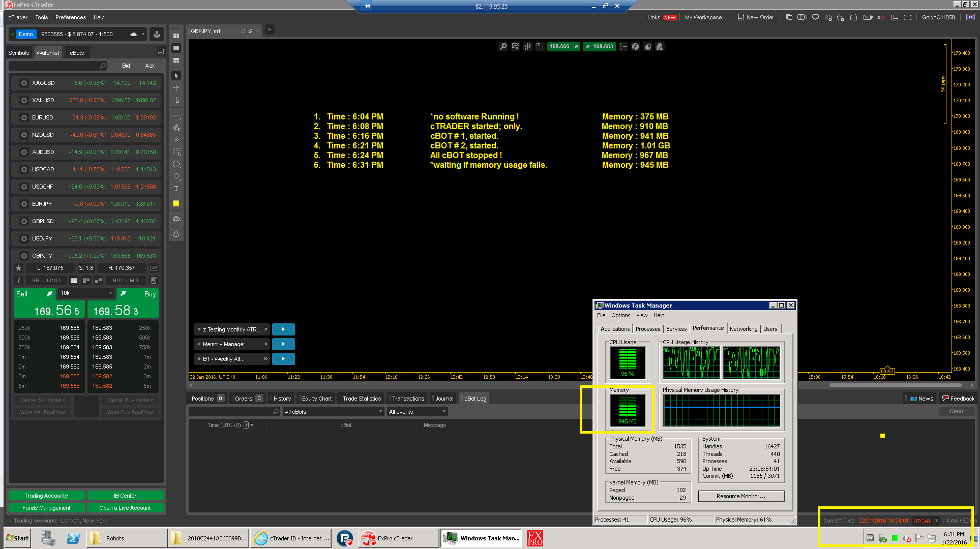This screenshot has width=980, height=549.
Task: Switch to single chart layout icon
Action: pyautogui.click(x=176, y=48)
